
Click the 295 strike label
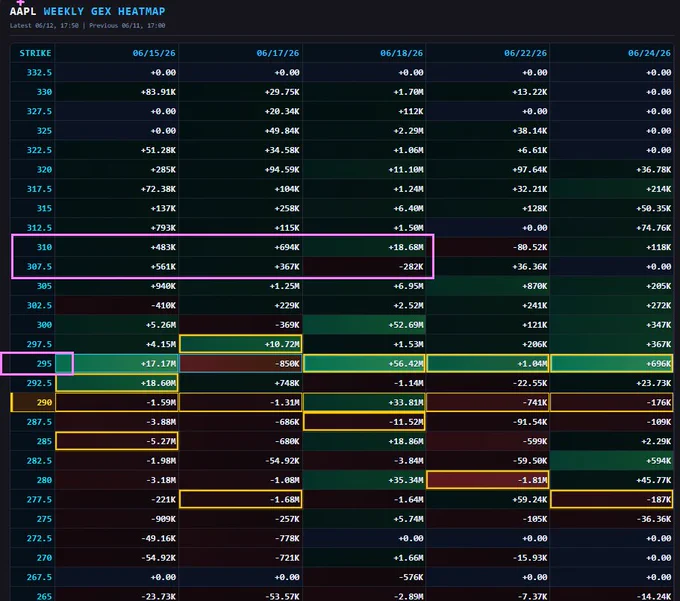point(44,364)
